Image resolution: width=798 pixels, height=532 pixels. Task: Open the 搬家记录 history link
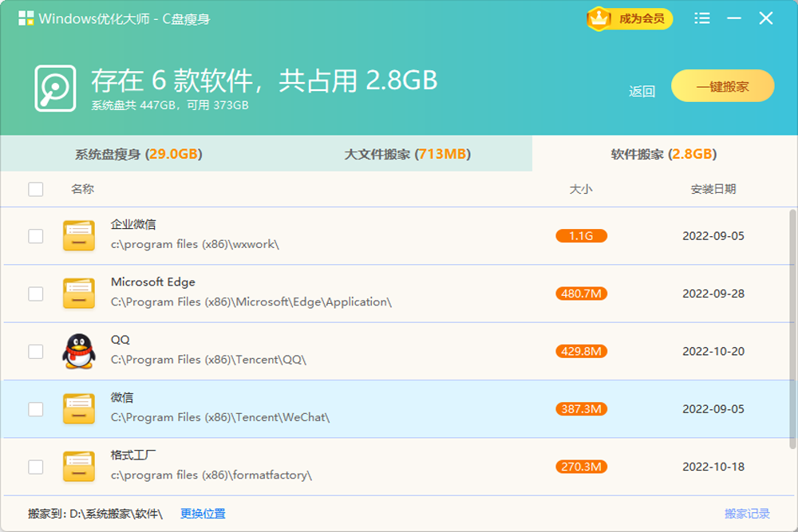click(x=747, y=514)
